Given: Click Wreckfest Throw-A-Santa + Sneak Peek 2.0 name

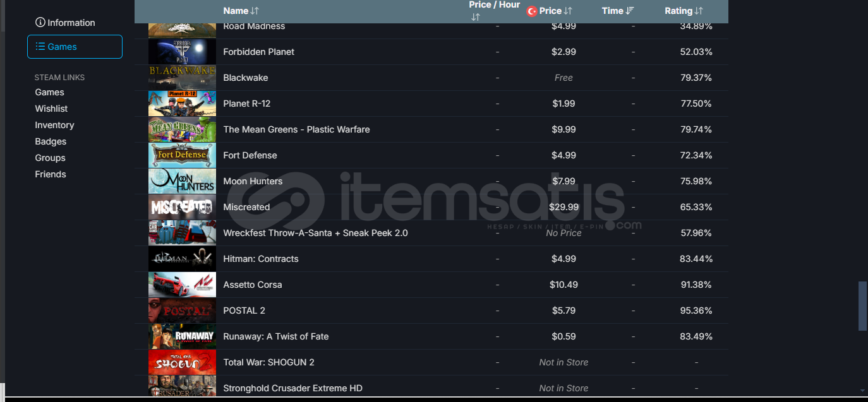Looking at the screenshot, I should coord(316,233).
